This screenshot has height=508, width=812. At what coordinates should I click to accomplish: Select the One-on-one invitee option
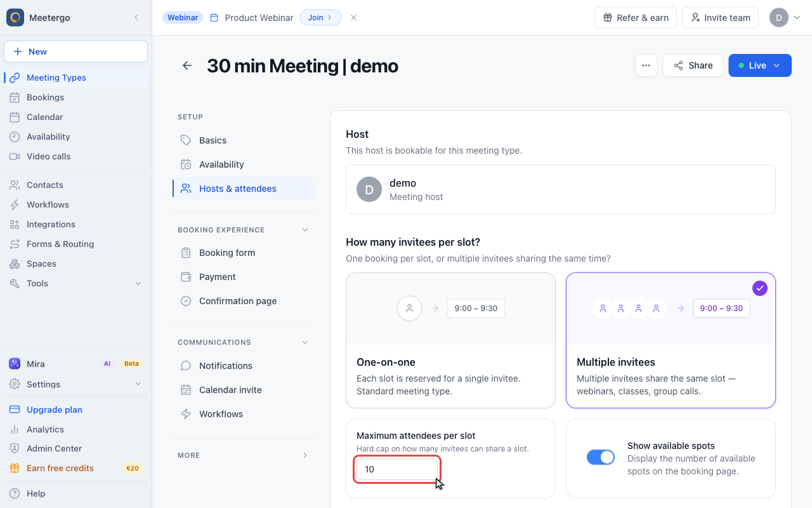(450, 340)
